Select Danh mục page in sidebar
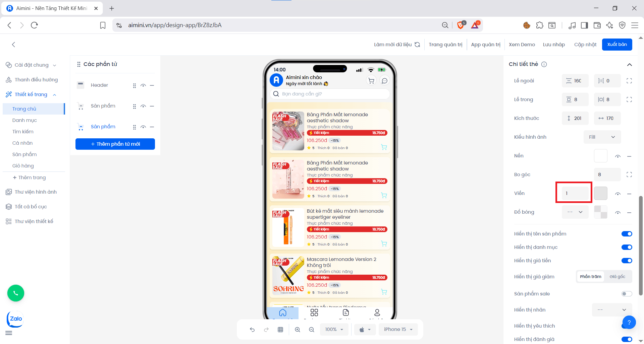 (24, 120)
